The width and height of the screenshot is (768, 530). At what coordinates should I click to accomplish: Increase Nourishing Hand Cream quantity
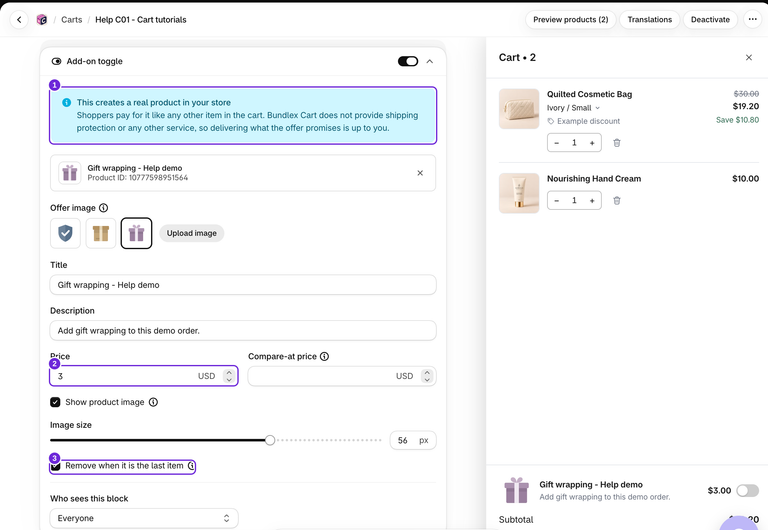(x=592, y=200)
